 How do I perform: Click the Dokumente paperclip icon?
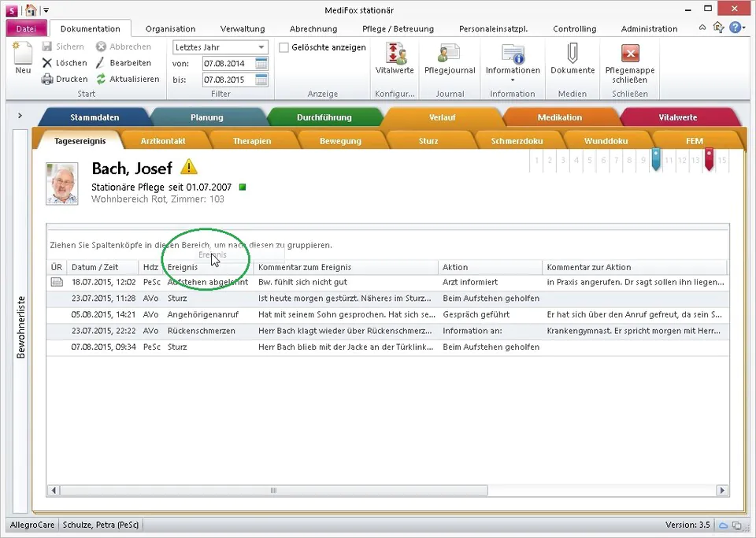click(573, 54)
